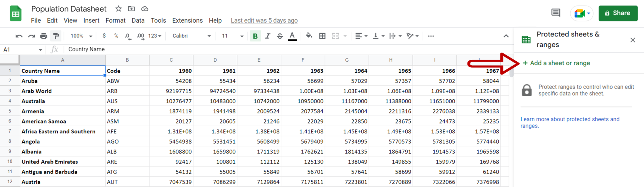Toggle italic formatting
This screenshot has width=644, height=187.
point(268,36)
